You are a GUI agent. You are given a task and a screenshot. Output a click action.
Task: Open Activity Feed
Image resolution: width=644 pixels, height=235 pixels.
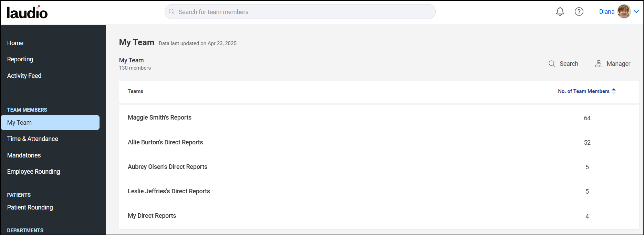tap(24, 76)
